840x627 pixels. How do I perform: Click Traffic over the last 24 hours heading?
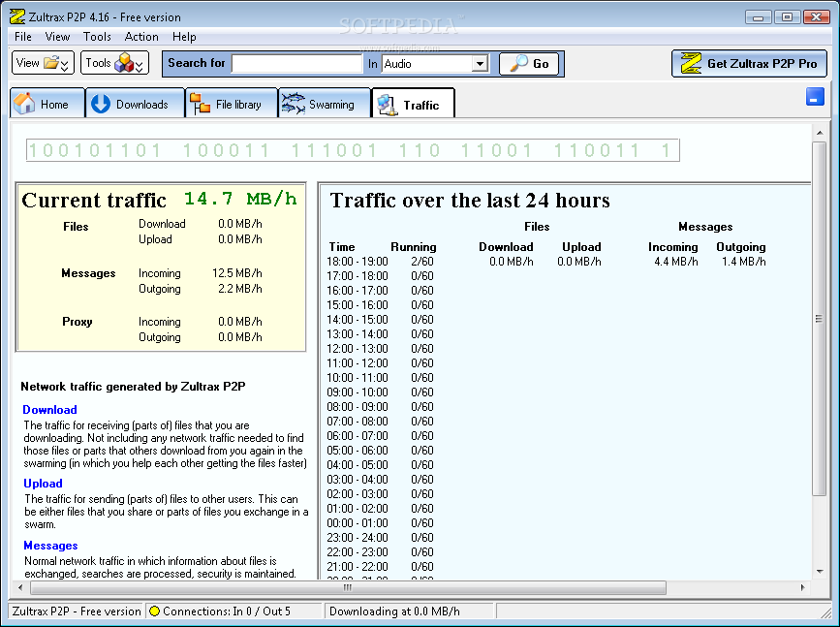pyautogui.click(x=470, y=200)
